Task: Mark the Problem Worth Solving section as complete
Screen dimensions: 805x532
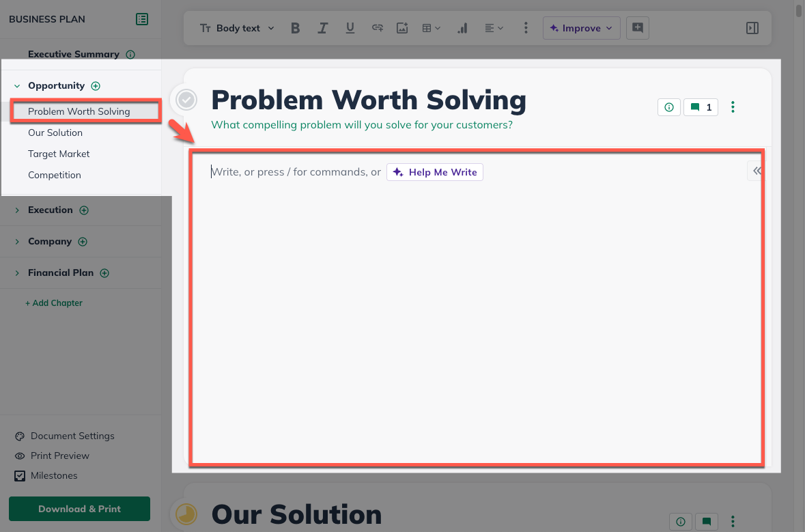Action: (186, 100)
